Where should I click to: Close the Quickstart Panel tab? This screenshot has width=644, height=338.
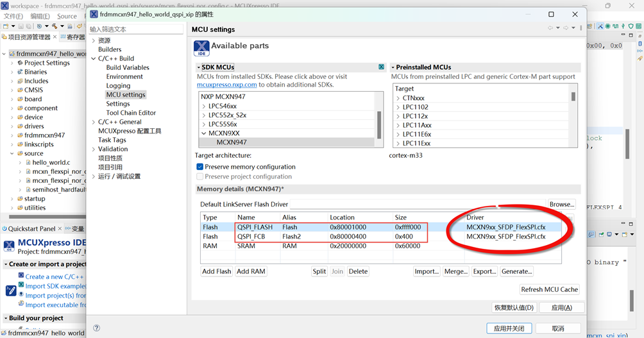pyautogui.click(x=60, y=228)
